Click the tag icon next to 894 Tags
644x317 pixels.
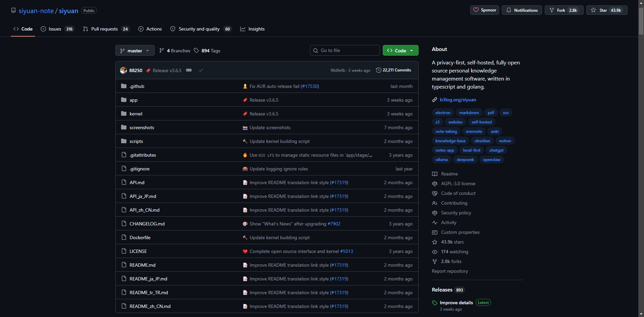(x=197, y=51)
